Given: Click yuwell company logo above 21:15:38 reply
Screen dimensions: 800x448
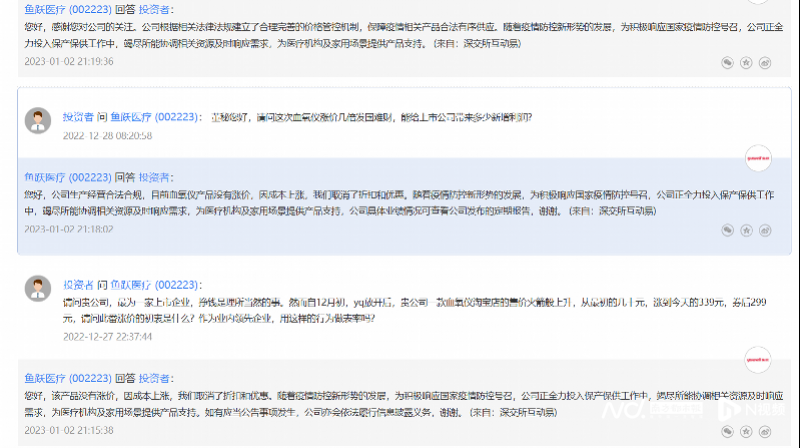Looking at the screenshot, I should pyautogui.click(x=758, y=360).
